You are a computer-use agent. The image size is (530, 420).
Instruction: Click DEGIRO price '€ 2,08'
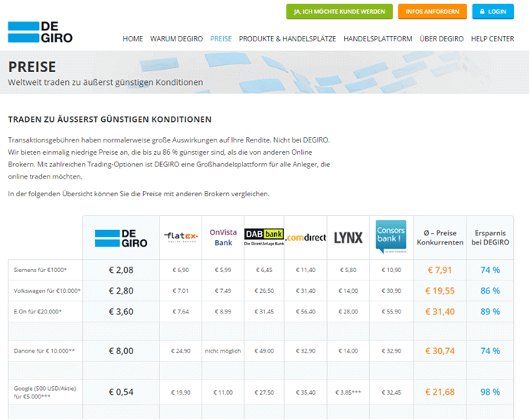point(121,270)
